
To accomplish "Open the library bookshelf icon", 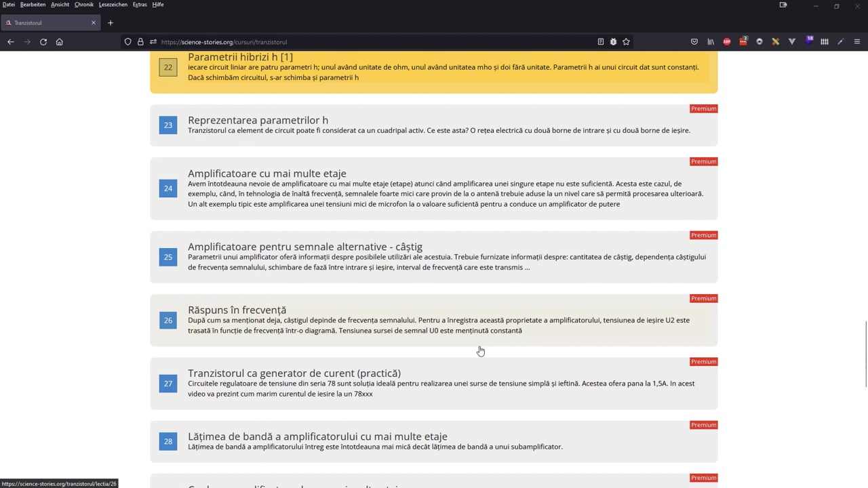I will 711,41.
